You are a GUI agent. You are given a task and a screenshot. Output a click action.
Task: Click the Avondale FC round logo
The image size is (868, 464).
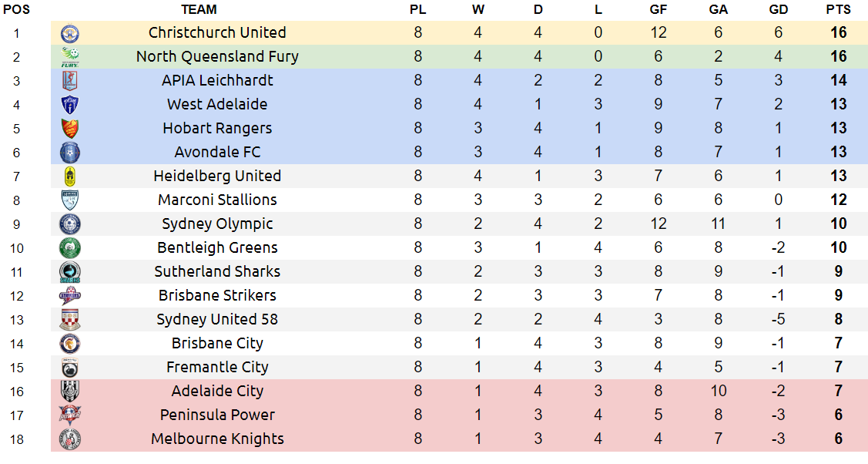(70, 153)
